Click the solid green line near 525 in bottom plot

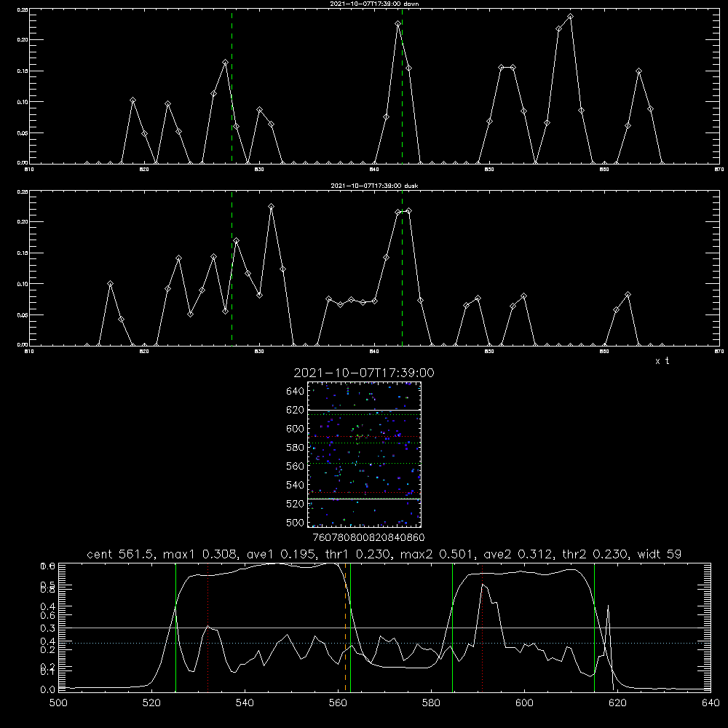(175, 627)
